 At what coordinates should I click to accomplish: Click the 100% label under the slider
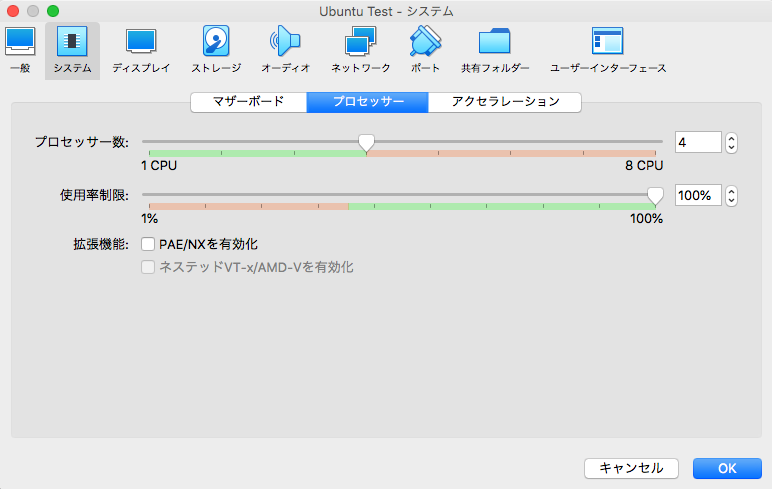646,219
